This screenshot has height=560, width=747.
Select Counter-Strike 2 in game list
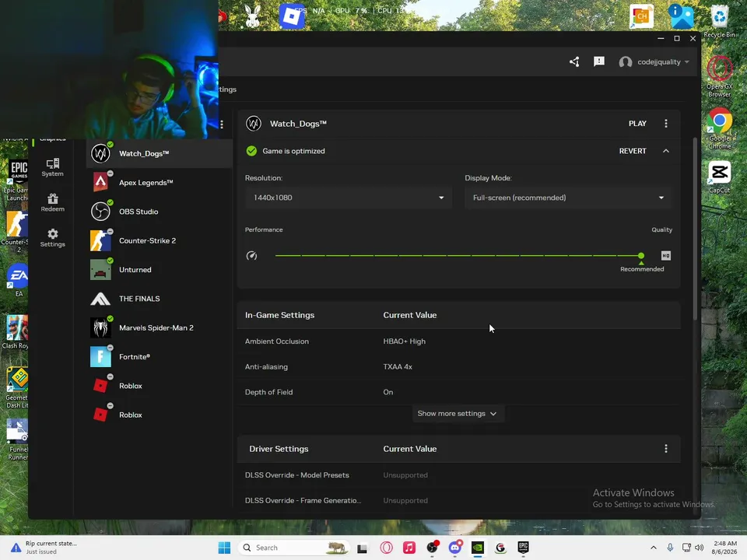(x=159, y=240)
